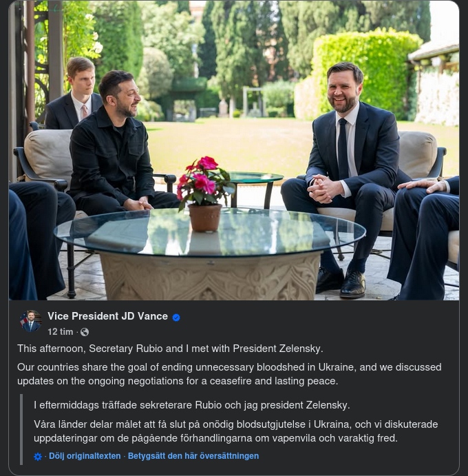Open translation settings gear icon
Screen dimensions: 468x476
(x=38, y=456)
